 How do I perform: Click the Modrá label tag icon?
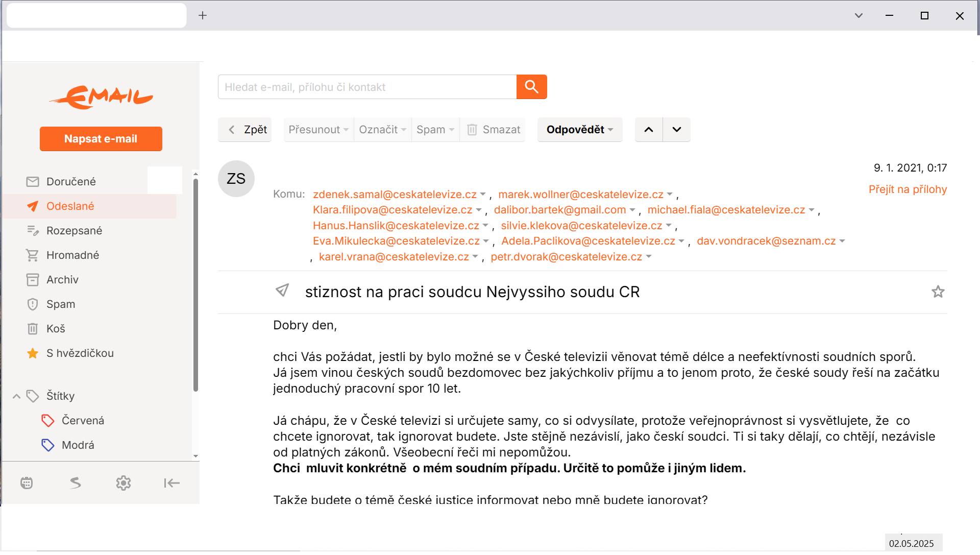tap(48, 445)
